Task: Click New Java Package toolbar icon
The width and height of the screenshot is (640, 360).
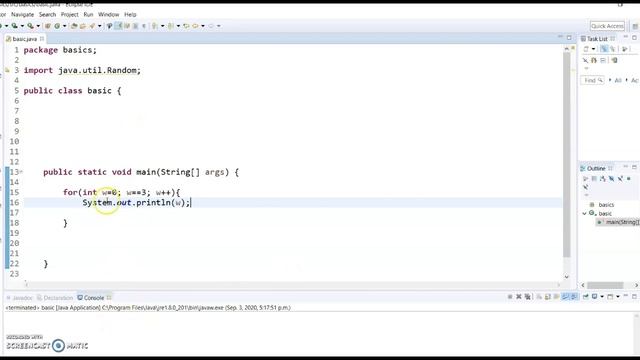Action: click(47, 26)
